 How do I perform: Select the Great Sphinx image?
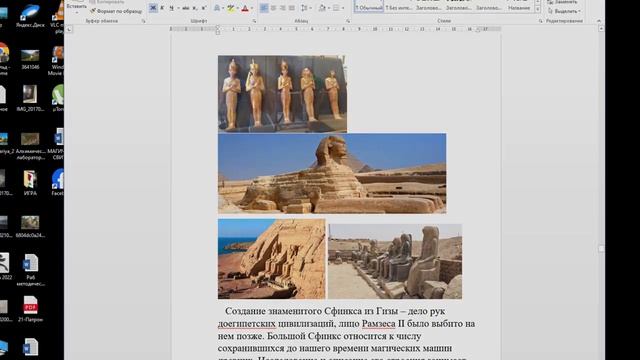[332, 173]
